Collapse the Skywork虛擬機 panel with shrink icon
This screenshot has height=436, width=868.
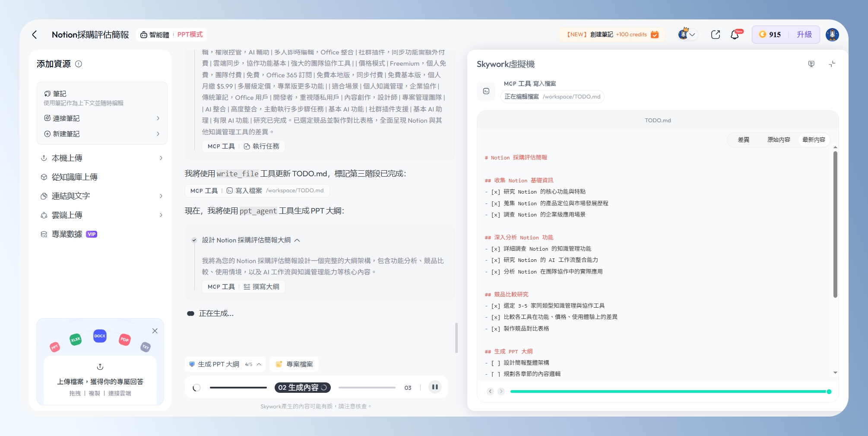click(x=832, y=64)
